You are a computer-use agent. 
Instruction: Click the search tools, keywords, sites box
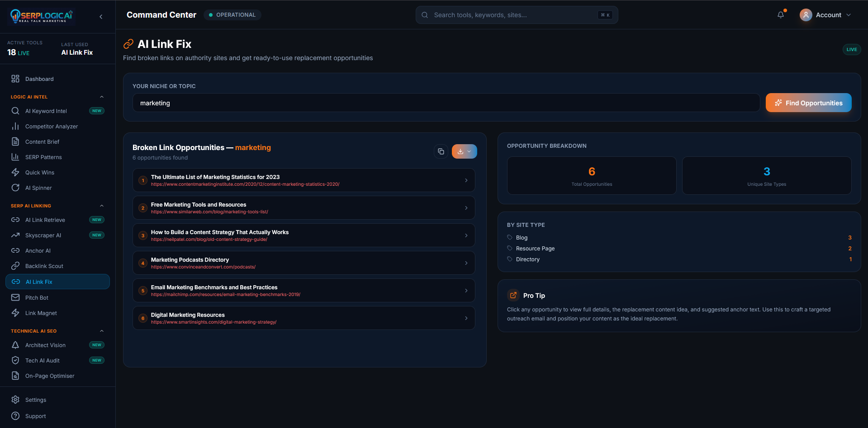517,15
